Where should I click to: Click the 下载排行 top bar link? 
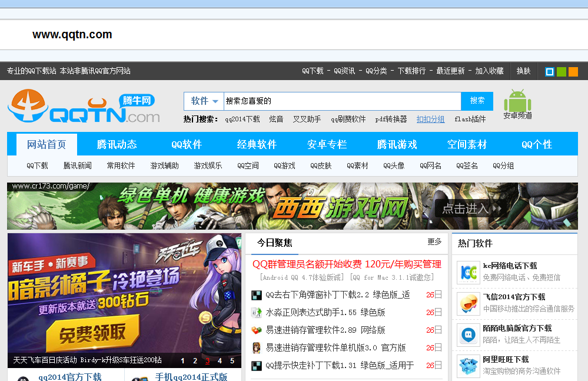pos(411,71)
